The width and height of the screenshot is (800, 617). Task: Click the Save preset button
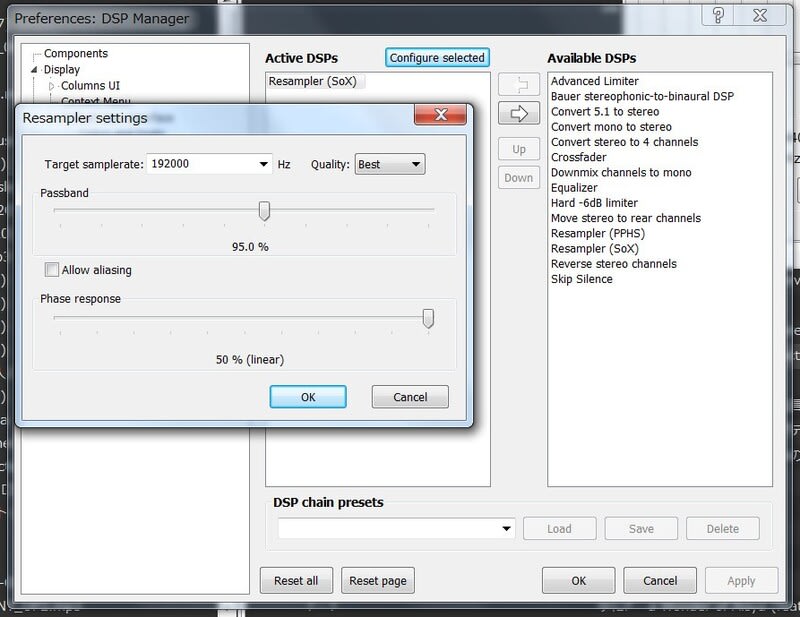point(641,529)
